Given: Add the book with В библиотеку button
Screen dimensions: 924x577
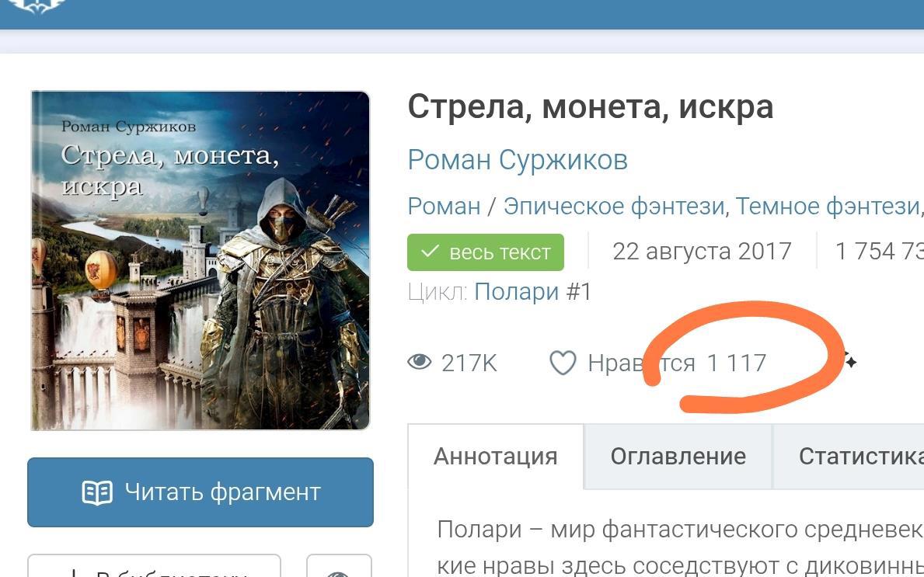Looking at the screenshot, I should point(155,566).
